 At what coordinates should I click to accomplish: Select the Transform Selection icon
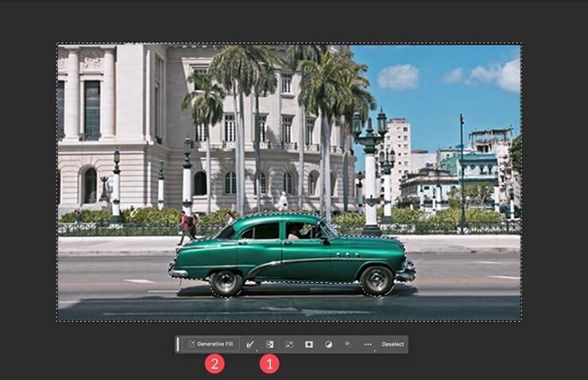[289, 344]
